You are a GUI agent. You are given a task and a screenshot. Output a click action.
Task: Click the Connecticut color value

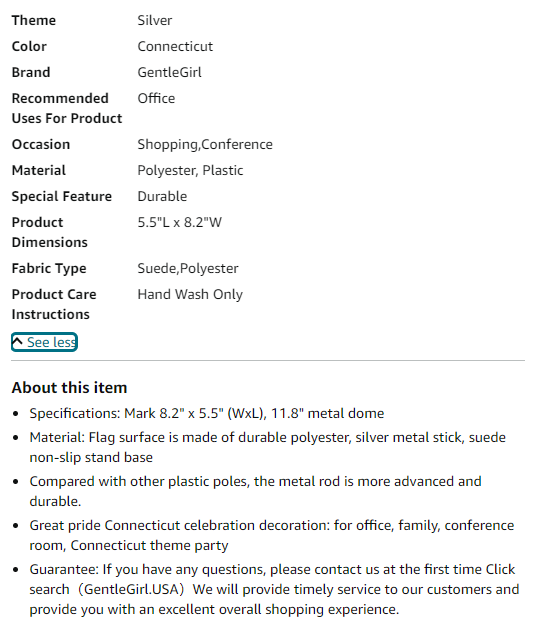pos(175,46)
